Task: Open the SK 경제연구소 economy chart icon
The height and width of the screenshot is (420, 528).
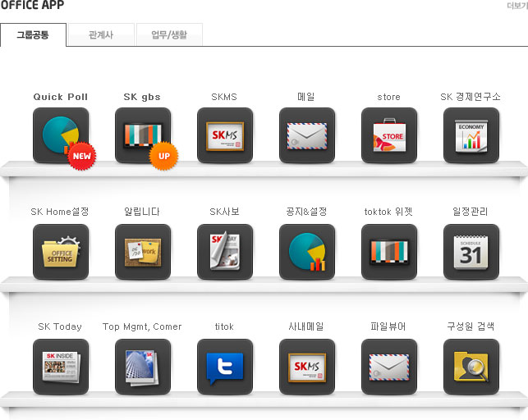Action: pos(471,135)
